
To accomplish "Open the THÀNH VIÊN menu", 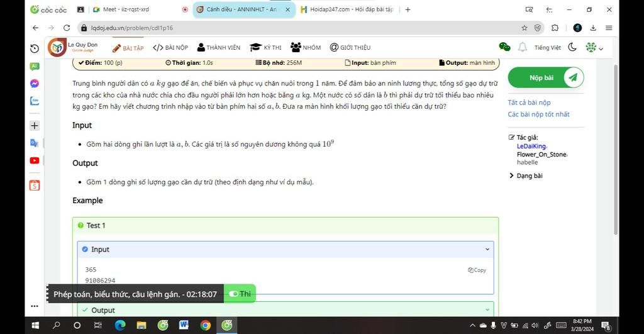I will coord(218,47).
